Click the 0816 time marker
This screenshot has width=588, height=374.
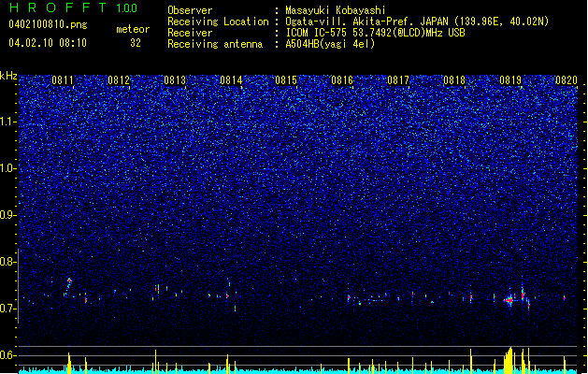coord(342,80)
